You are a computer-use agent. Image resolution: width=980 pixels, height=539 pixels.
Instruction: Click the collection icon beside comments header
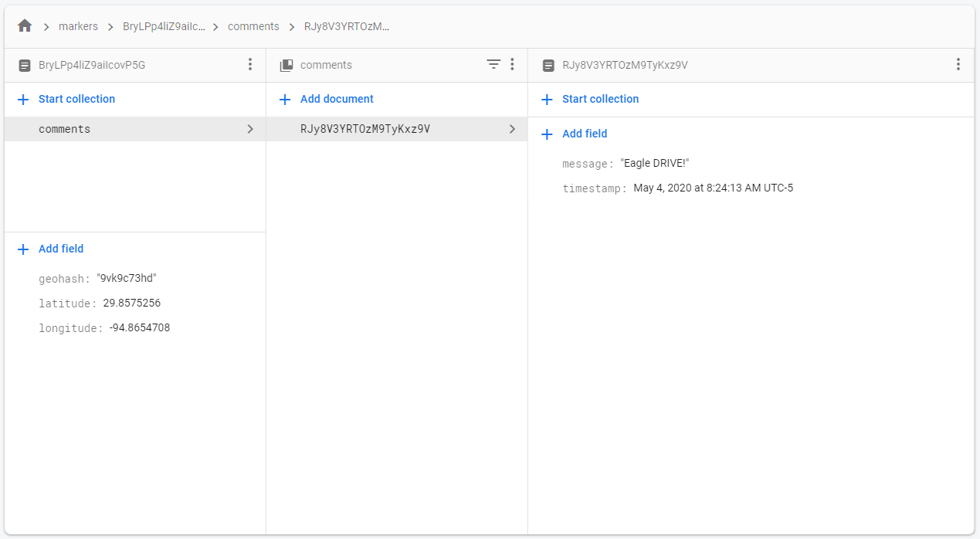point(287,66)
